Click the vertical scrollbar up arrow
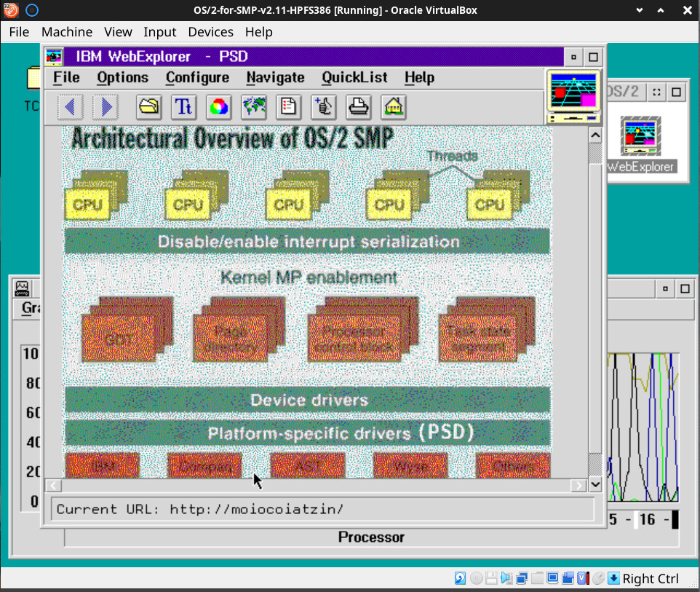Viewport: 700px width, 592px height. (x=595, y=135)
